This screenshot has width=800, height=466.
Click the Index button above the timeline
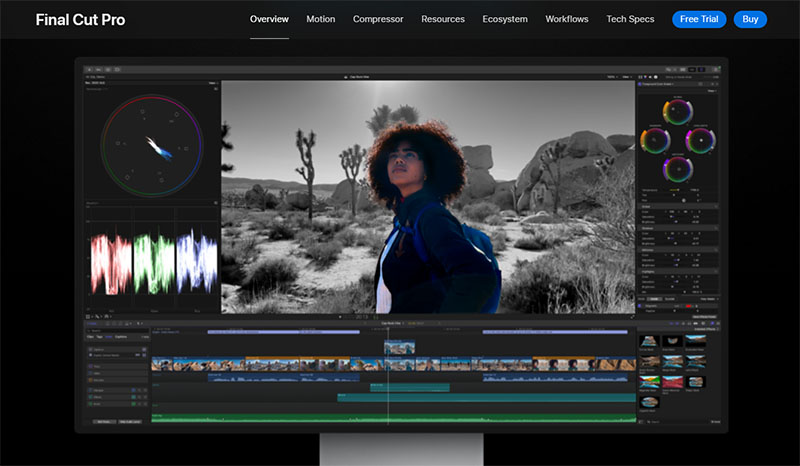click(x=92, y=324)
